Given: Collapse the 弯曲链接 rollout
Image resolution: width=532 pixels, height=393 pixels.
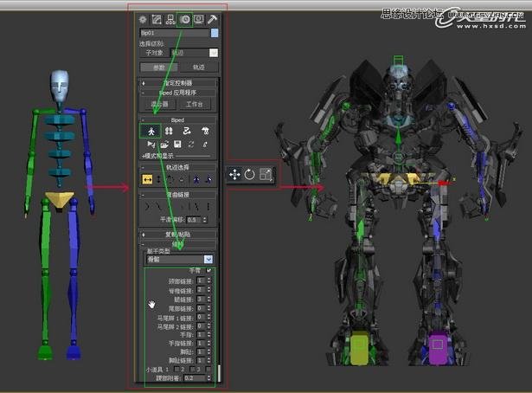Looking at the screenshot, I should pos(178,195).
